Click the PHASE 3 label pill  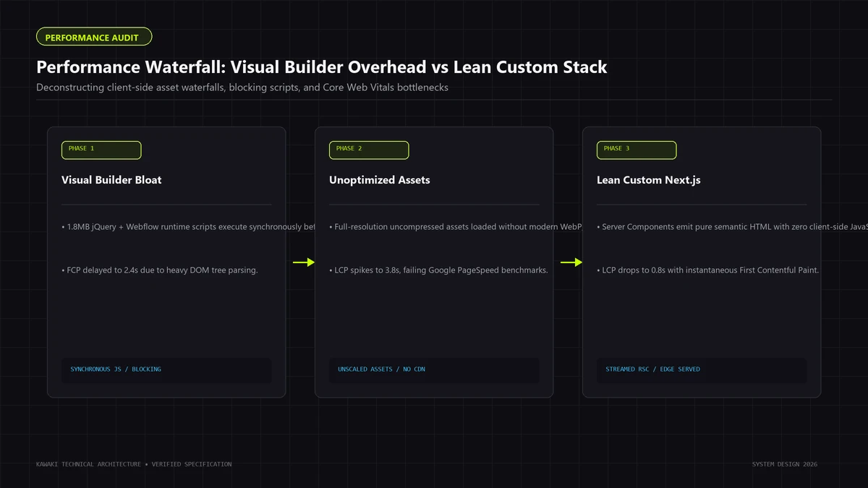click(637, 150)
